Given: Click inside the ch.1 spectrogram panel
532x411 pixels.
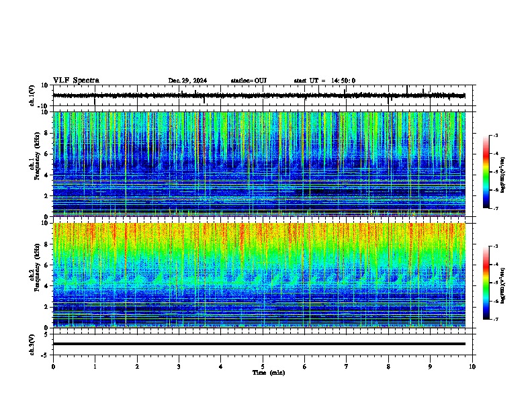Looking at the screenshot, I should [x=259, y=164].
